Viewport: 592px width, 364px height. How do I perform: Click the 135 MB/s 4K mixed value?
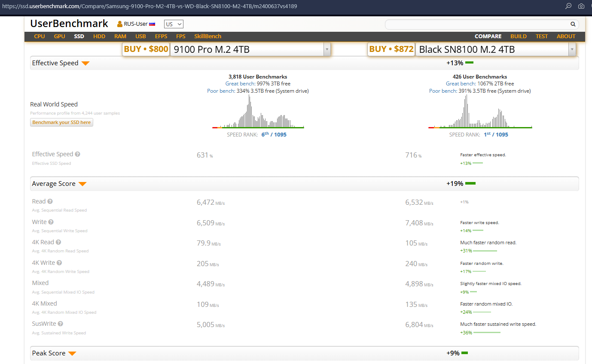(416, 304)
